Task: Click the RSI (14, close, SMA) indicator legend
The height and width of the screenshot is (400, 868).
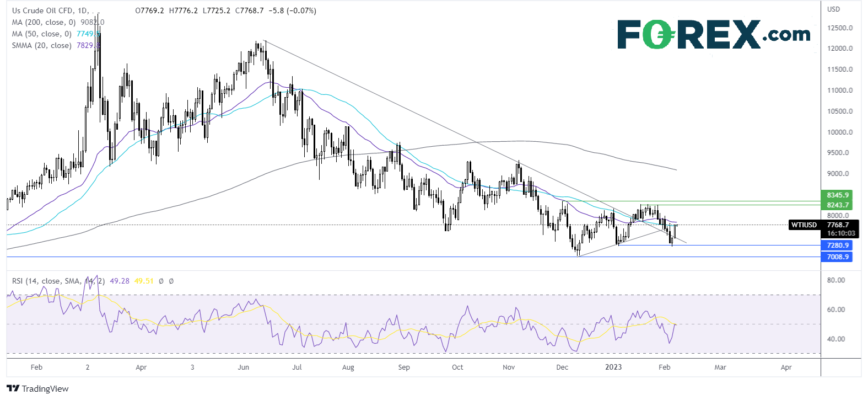Action: [58, 281]
